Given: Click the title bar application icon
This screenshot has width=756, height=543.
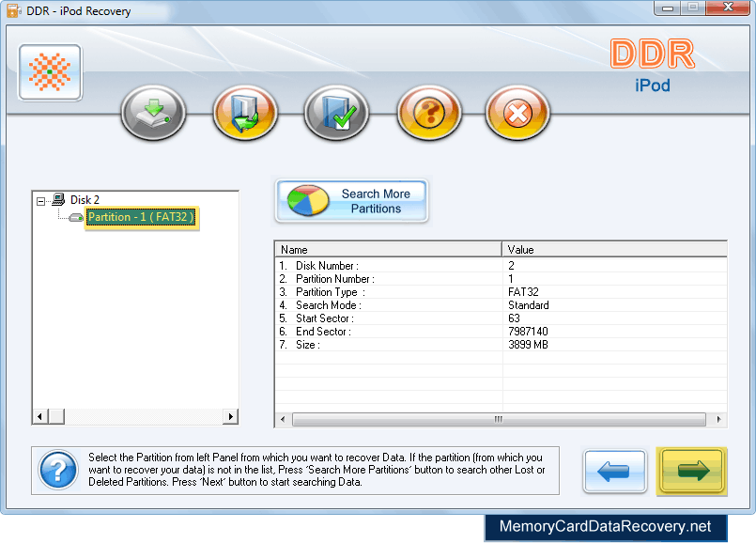Looking at the screenshot, I should (13, 10).
